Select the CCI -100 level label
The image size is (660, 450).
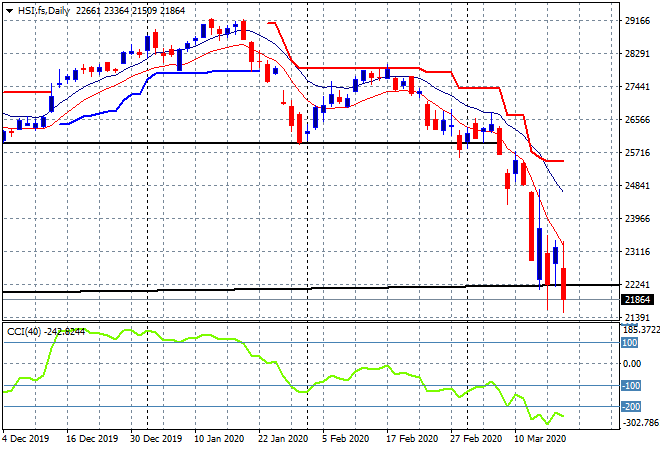(631, 386)
